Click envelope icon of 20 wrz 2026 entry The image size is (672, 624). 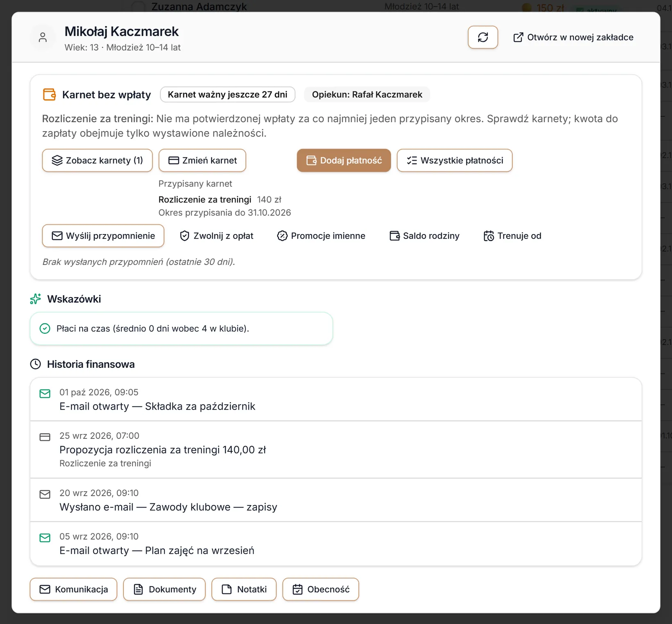point(45,494)
